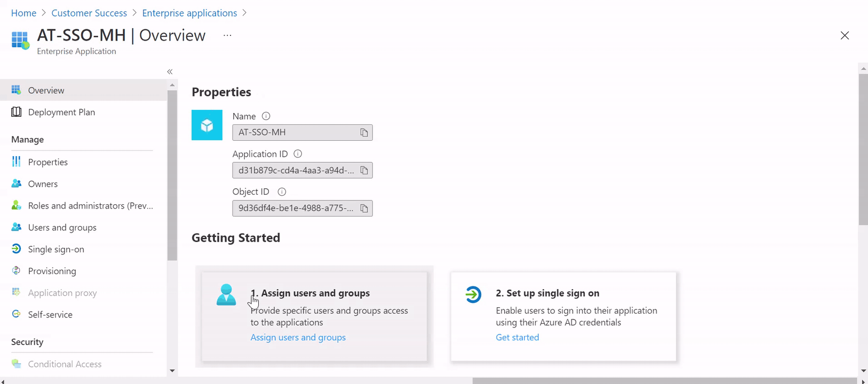
Task: Click the 'Manage' section label in sidebar
Action: tap(28, 139)
